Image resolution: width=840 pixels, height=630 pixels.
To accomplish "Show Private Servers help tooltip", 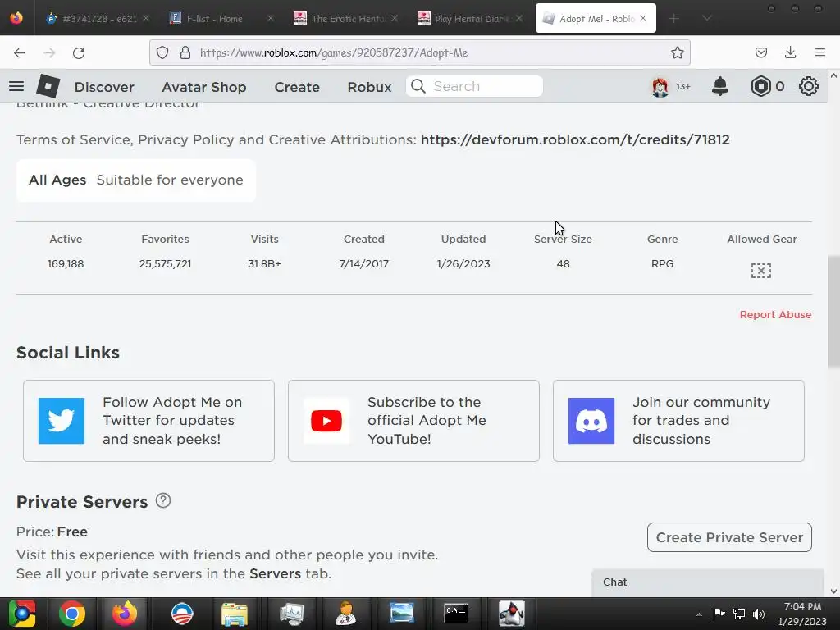I will pyautogui.click(x=163, y=500).
